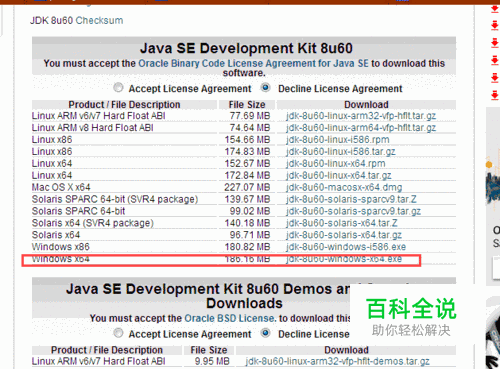The height and width of the screenshot is (369, 500).
Task: Download jdk-8u60-linux-arm32-vfp-hflt-demos.tar.gz
Action: click(337, 361)
